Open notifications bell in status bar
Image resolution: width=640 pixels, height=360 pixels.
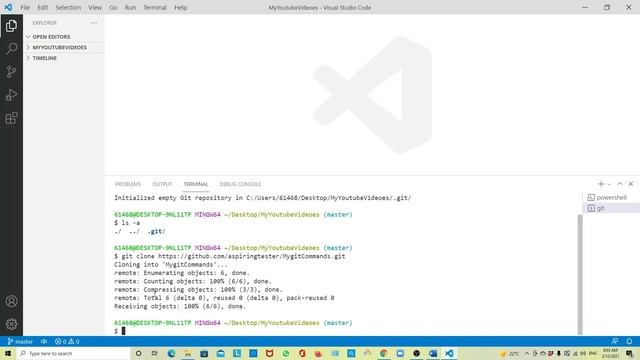(629, 342)
